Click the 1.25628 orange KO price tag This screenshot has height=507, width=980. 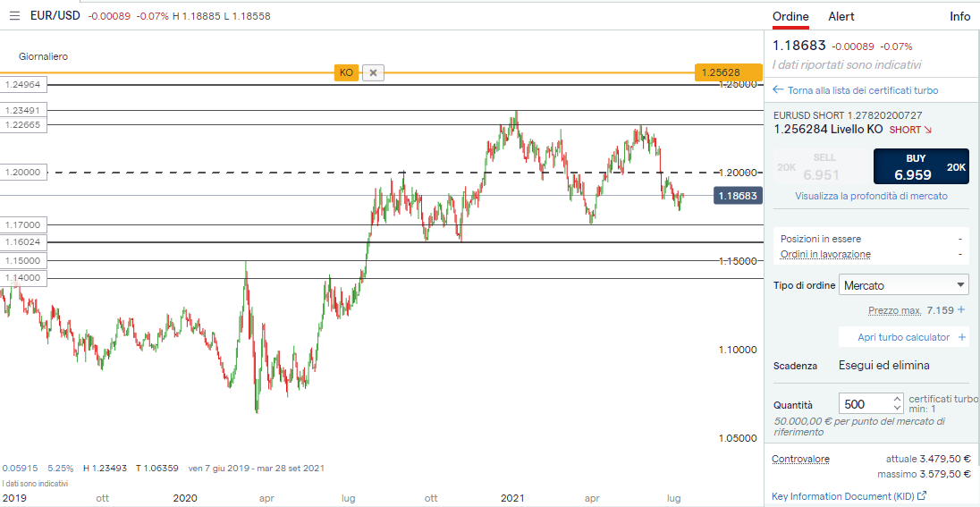point(728,72)
